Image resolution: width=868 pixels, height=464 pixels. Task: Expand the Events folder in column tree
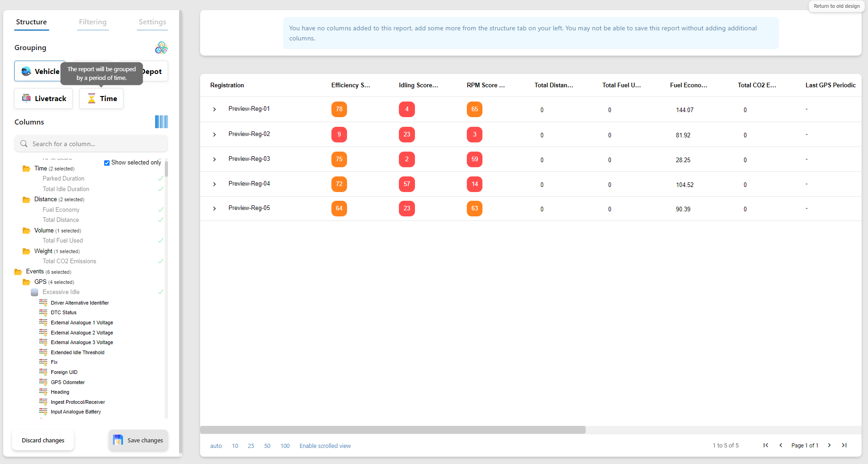(18, 271)
